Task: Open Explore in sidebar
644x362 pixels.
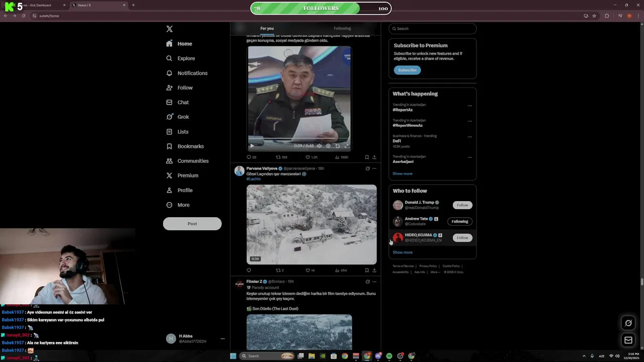Action: click(x=181, y=58)
